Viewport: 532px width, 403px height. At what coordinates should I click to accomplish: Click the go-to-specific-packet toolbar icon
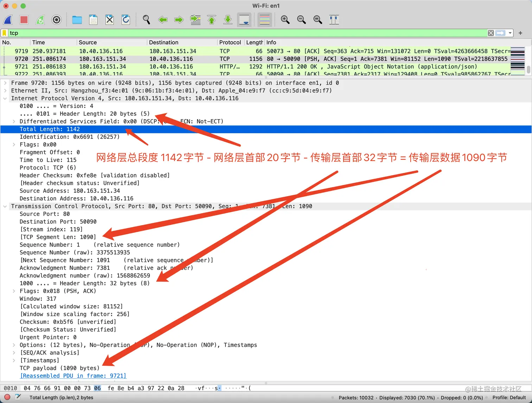coord(195,20)
